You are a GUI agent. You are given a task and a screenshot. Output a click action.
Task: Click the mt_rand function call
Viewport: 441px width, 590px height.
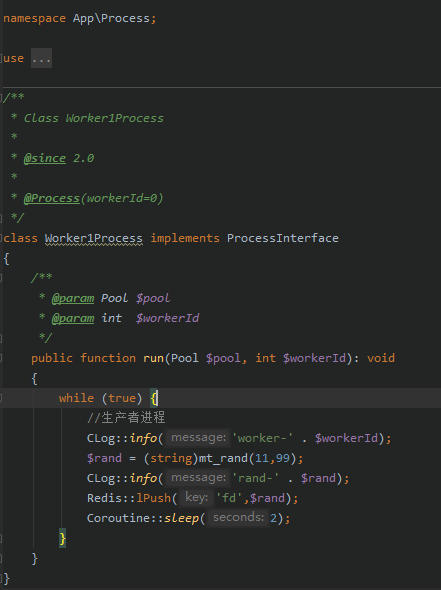(x=223, y=458)
